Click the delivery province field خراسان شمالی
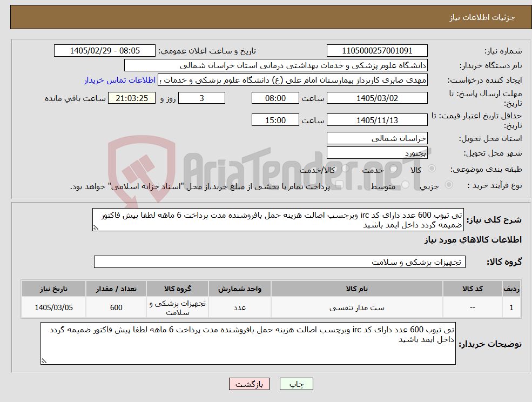This screenshot has height=402, width=532. pos(377,138)
